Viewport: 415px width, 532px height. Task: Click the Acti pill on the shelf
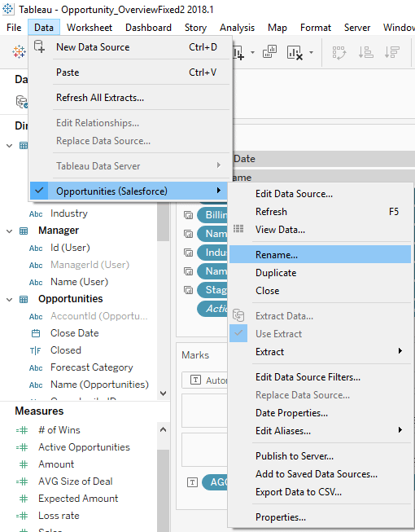pyautogui.click(x=212, y=309)
